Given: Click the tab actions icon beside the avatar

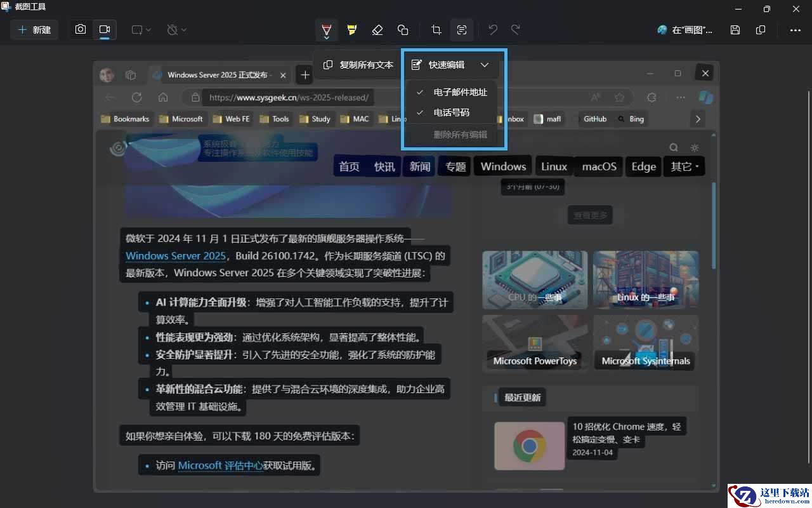Looking at the screenshot, I should coord(131,75).
